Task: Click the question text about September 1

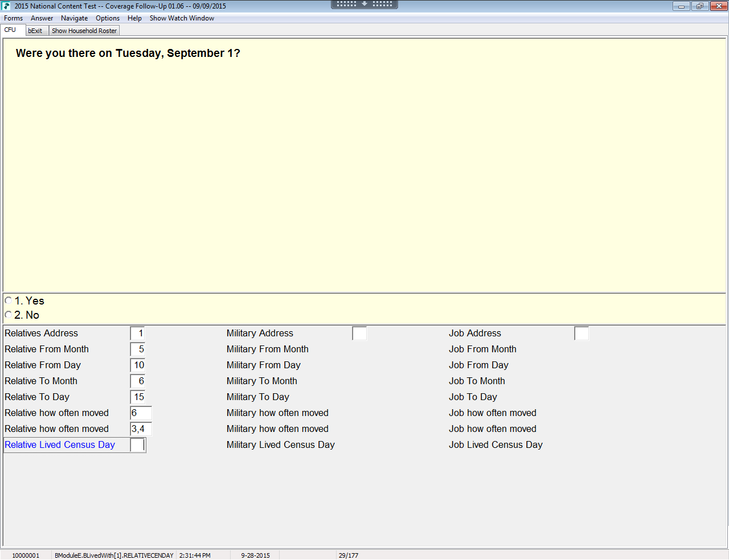Action: pos(128,53)
